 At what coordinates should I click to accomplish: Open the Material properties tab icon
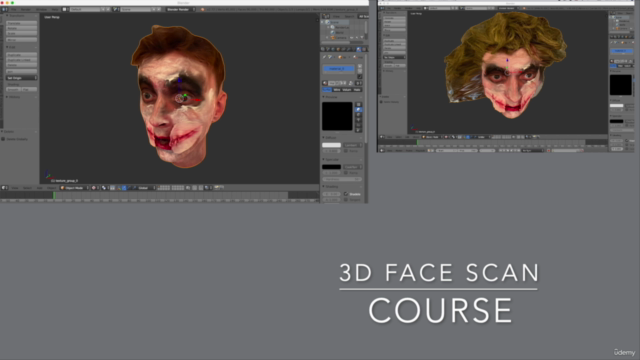[x=359, y=49]
